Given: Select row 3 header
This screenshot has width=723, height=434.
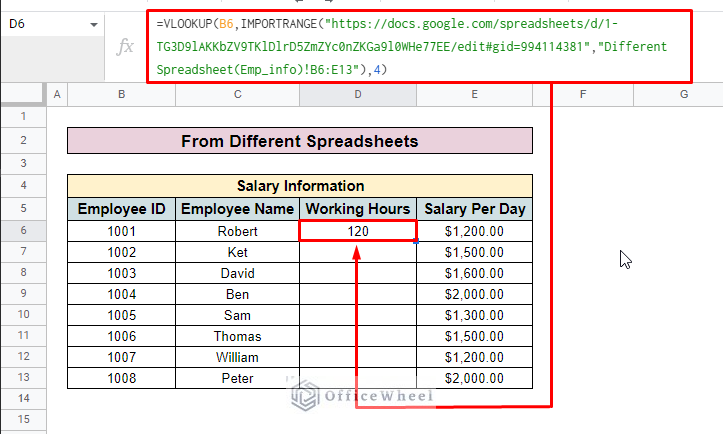Looking at the screenshot, I should 24,164.
